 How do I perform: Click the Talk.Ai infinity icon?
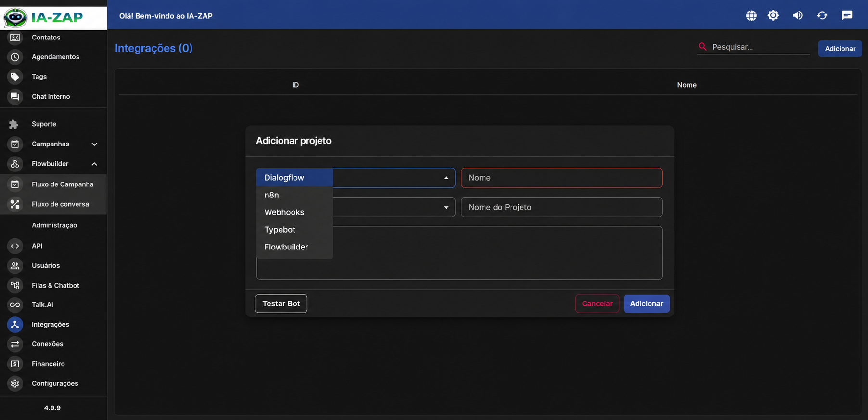click(x=15, y=305)
